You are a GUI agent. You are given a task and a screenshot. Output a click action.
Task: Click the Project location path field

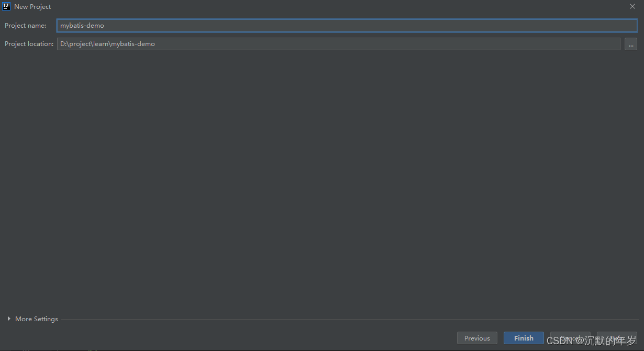pos(339,44)
